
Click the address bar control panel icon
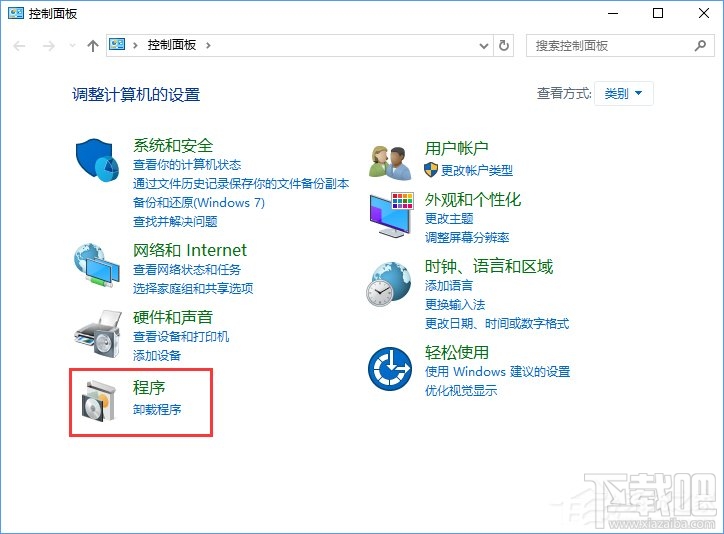117,45
